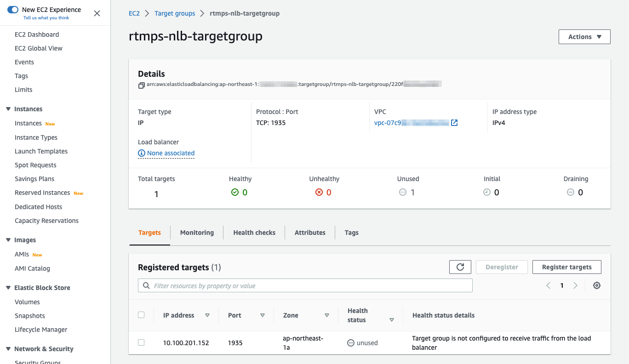Click the Unhealthy red cross icon
The width and height of the screenshot is (629, 364).
319,193
